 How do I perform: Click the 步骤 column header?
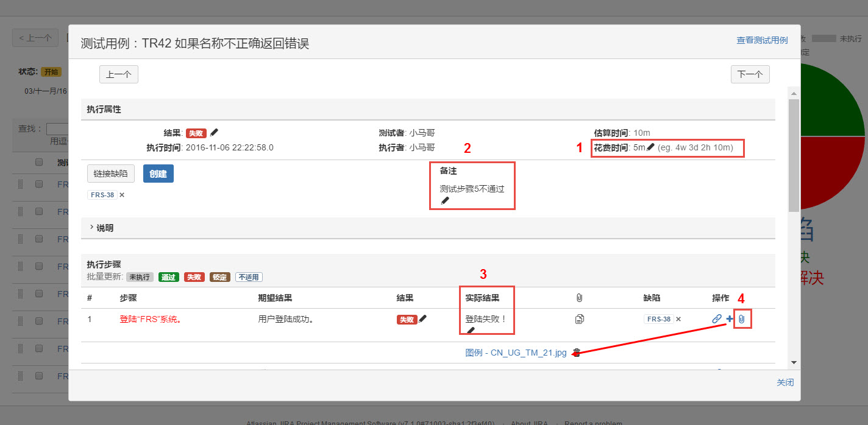point(129,298)
